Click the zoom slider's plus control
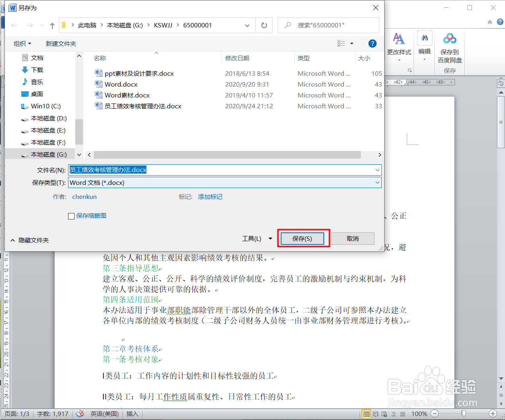Screen dimensions: 505x420 coord(493,414)
